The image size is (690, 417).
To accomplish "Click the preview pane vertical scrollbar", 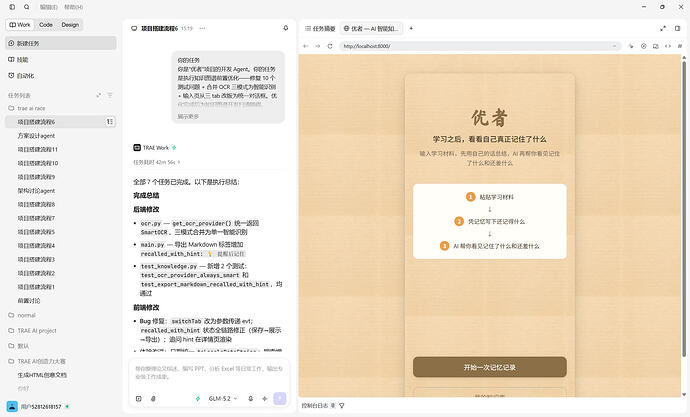I will tap(684, 209).
